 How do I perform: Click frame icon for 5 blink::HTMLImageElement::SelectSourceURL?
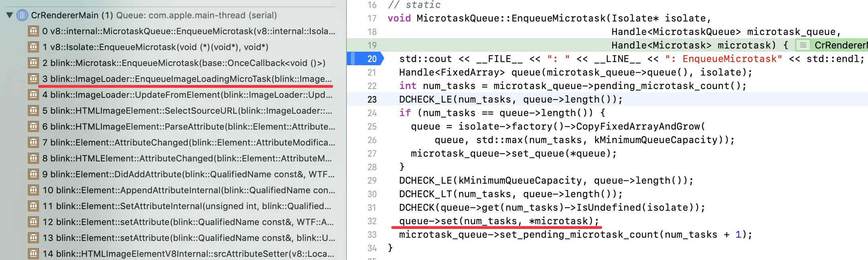point(33,111)
